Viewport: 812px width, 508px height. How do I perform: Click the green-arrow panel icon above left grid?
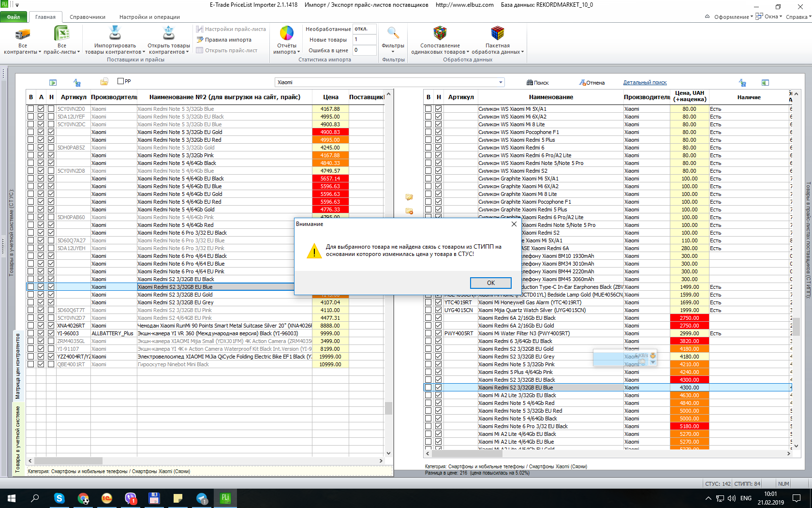53,83
